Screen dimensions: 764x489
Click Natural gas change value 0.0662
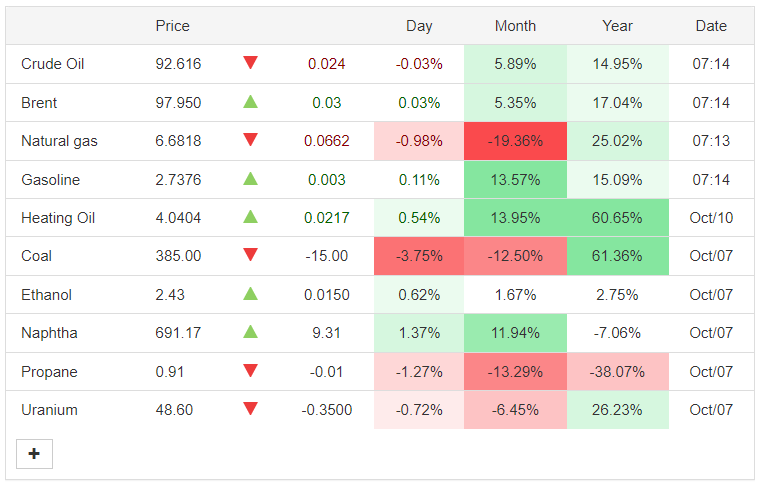point(326,141)
